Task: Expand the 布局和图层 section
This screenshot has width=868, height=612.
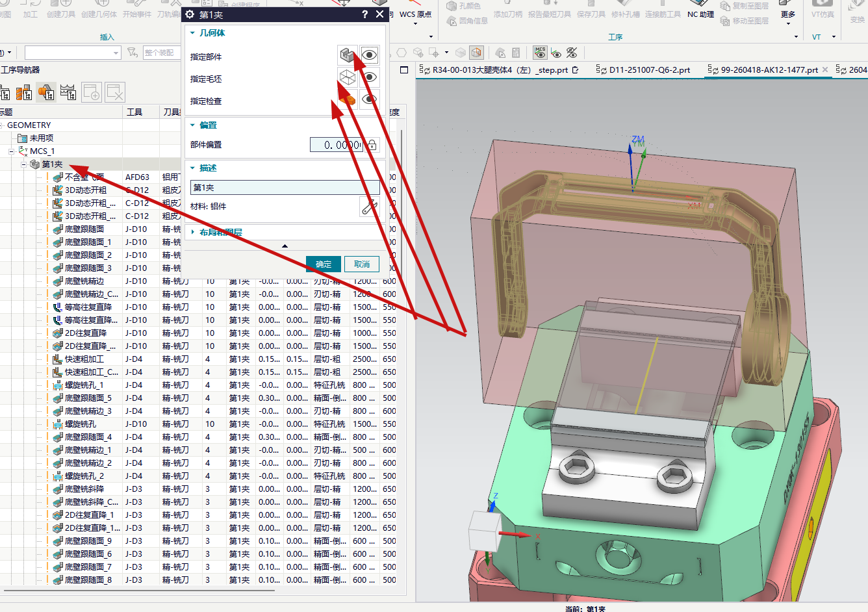Action: (x=221, y=232)
